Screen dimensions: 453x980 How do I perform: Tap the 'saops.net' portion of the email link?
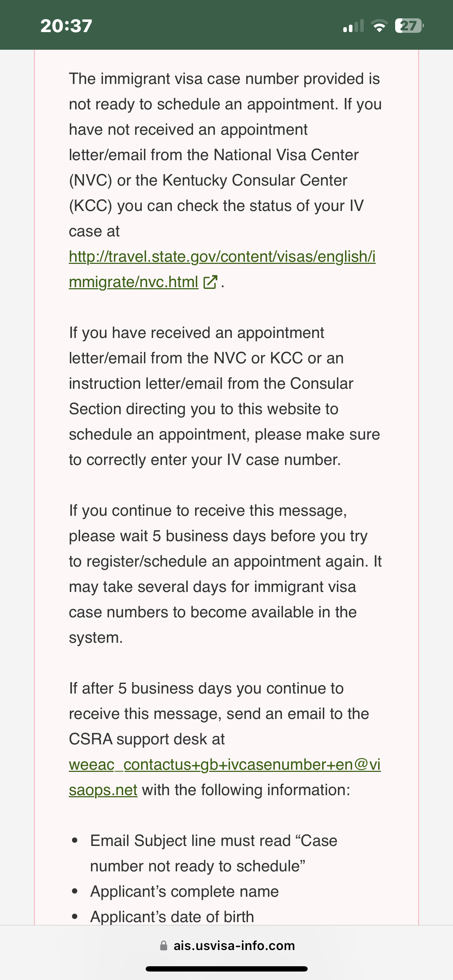[103, 790]
